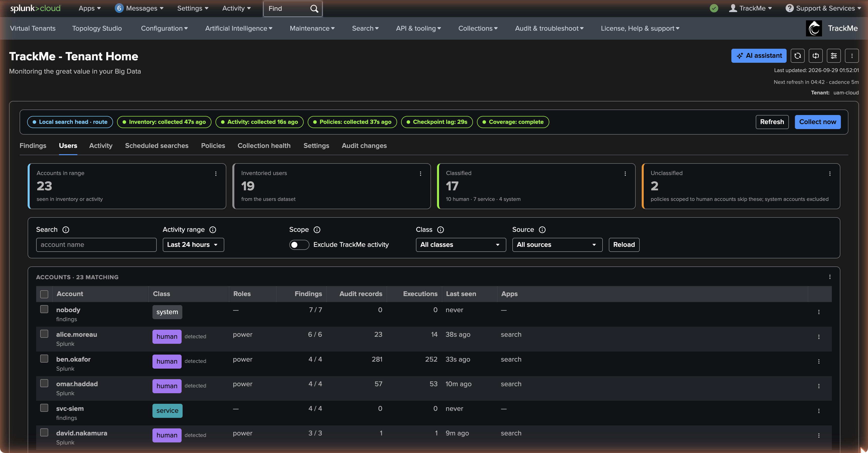Check the nobody account checkbox

44,309
